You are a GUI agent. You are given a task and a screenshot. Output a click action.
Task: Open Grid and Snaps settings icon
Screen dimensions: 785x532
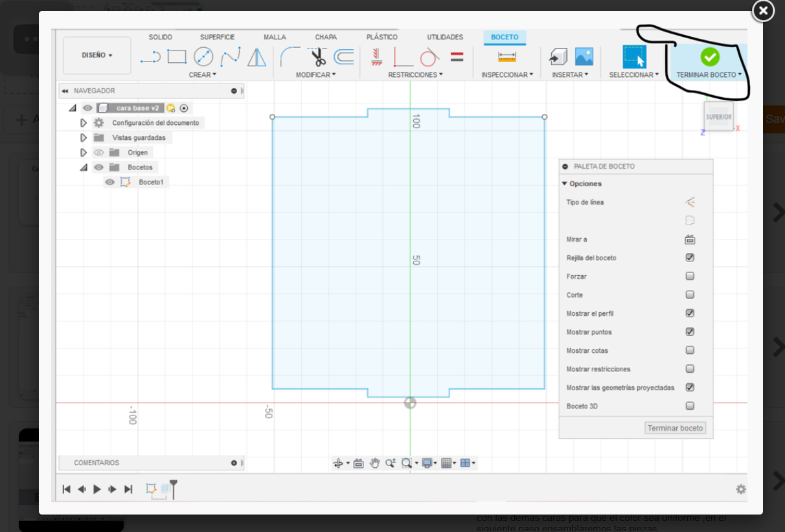click(446, 463)
